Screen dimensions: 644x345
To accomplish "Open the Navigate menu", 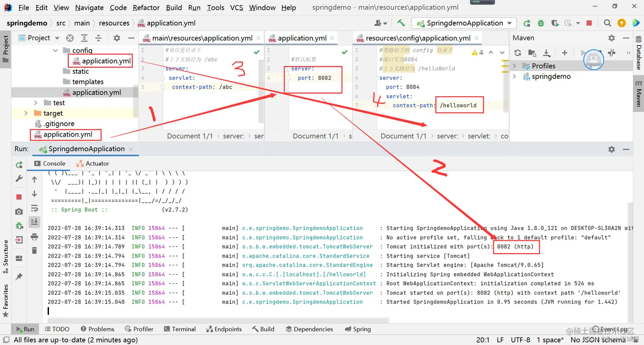I will tap(89, 8).
